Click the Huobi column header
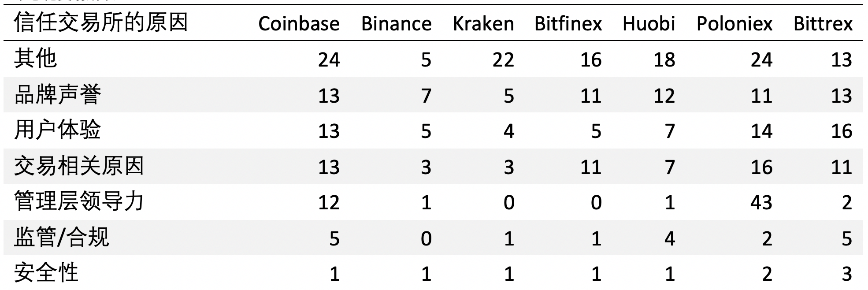 click(649, 24)
